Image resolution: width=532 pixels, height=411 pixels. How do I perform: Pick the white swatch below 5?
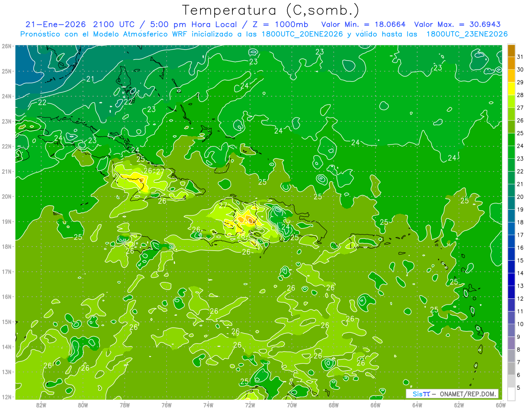coord(511,394)
